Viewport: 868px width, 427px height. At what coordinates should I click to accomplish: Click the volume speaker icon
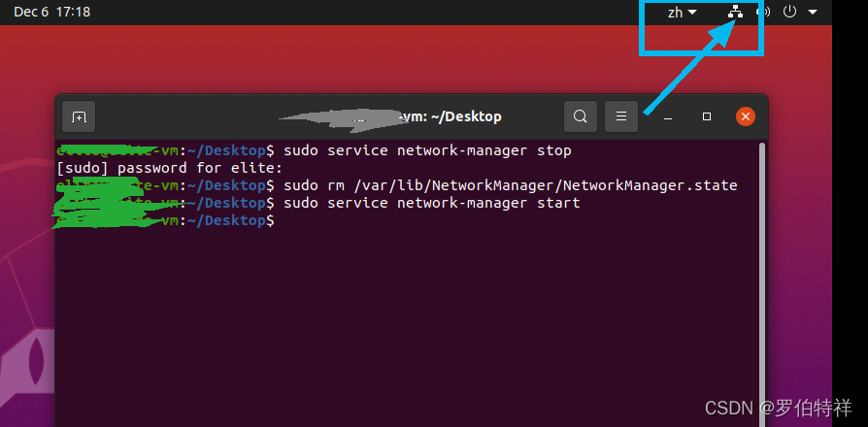pos(763,13)
